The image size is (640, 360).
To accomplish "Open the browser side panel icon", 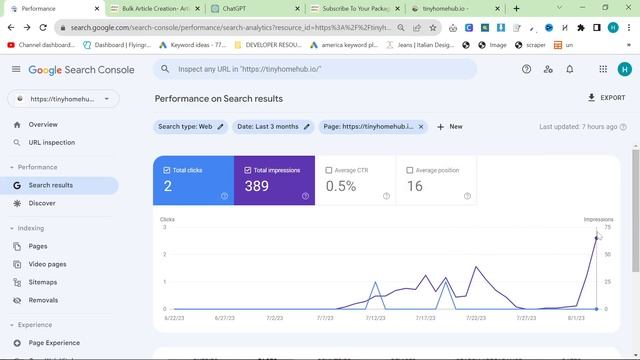I will click(x=597, y=28).
